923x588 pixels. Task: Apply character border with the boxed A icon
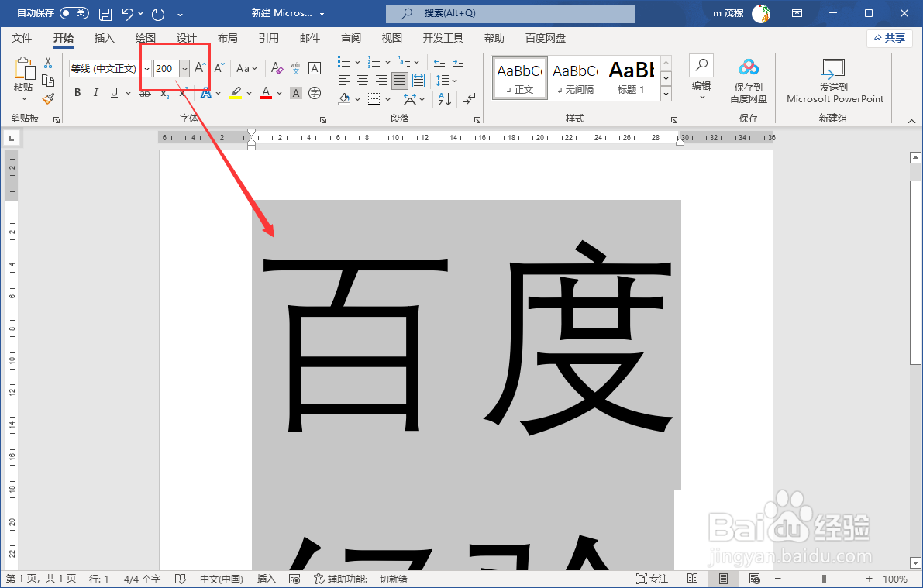(315, 67)
